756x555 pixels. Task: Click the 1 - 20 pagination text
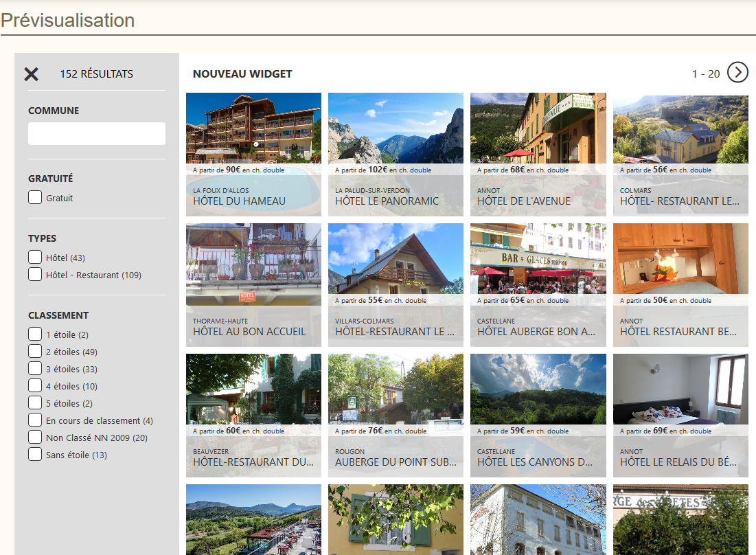pyautogui.click(x=706, y=73)
